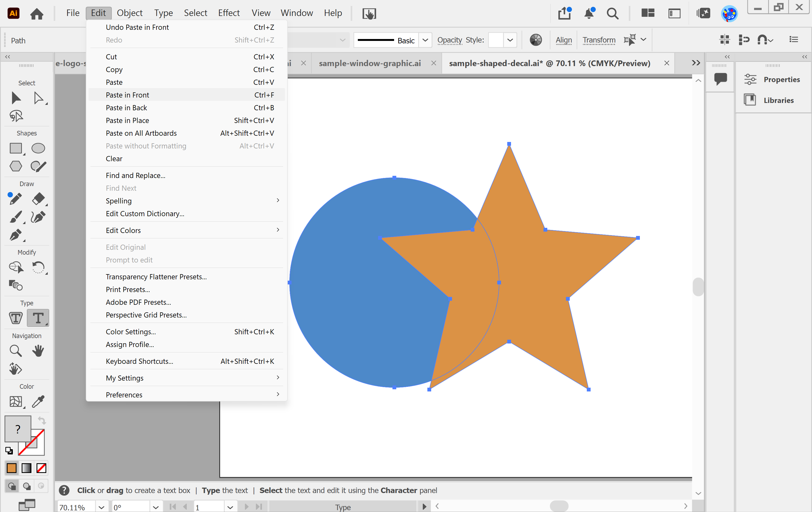
Task: Open the Style dropdown arrow
Action: click(510, 40)
